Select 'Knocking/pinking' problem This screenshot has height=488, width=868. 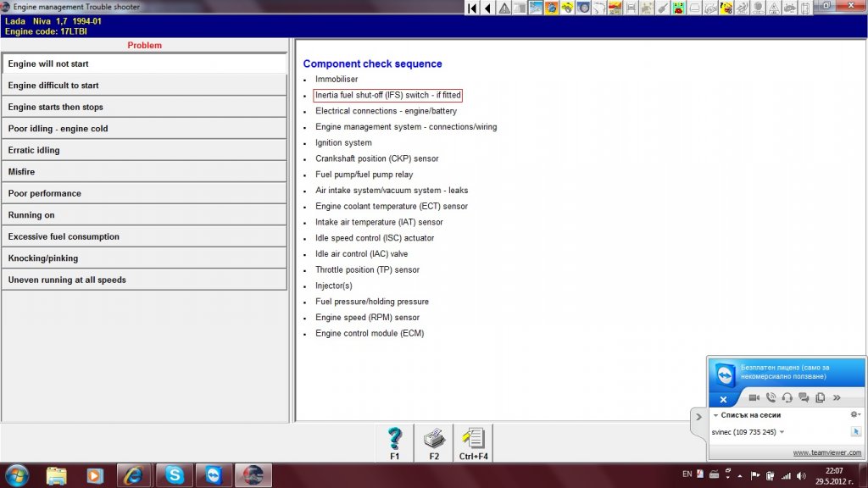tap(144, 258)
